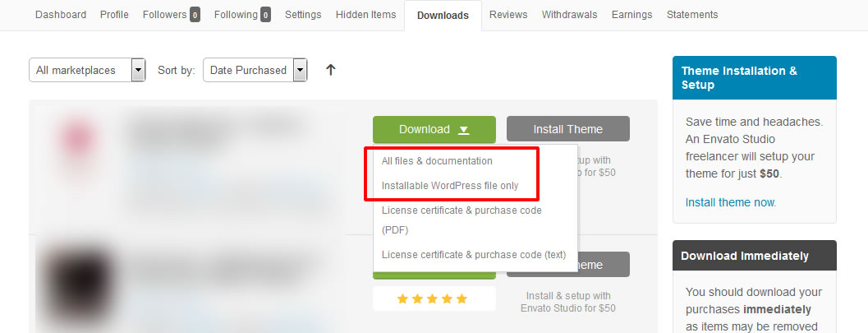This screenshot has width=868, height=333.
Task: Click the Install theme now link
Action: (730, 202)
